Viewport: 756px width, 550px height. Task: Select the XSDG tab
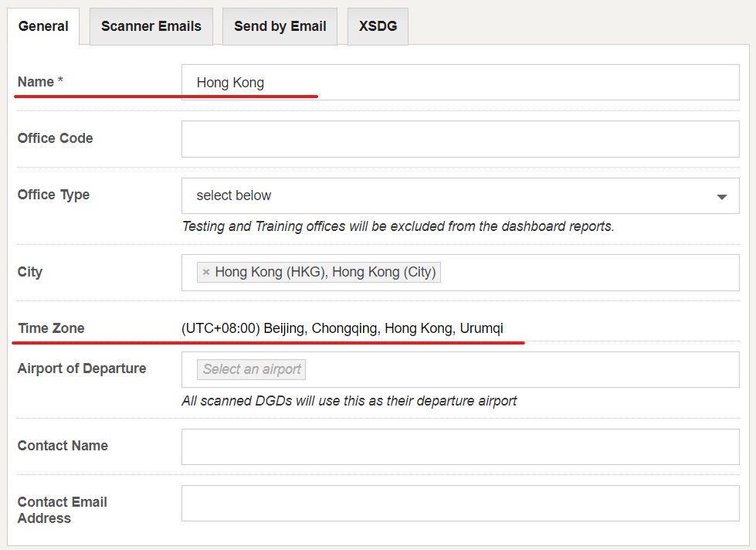(x=378, y=26)
